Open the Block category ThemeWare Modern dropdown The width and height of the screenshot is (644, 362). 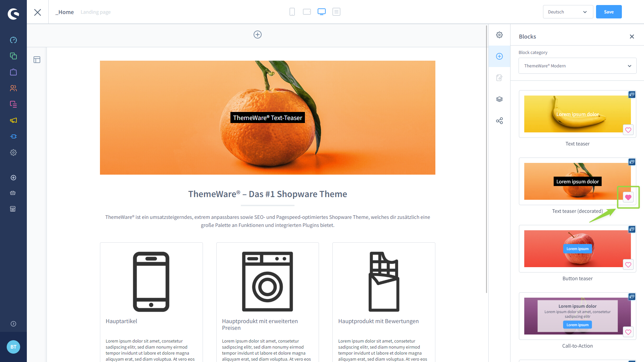pyautogui.click(x=578, y=66)
